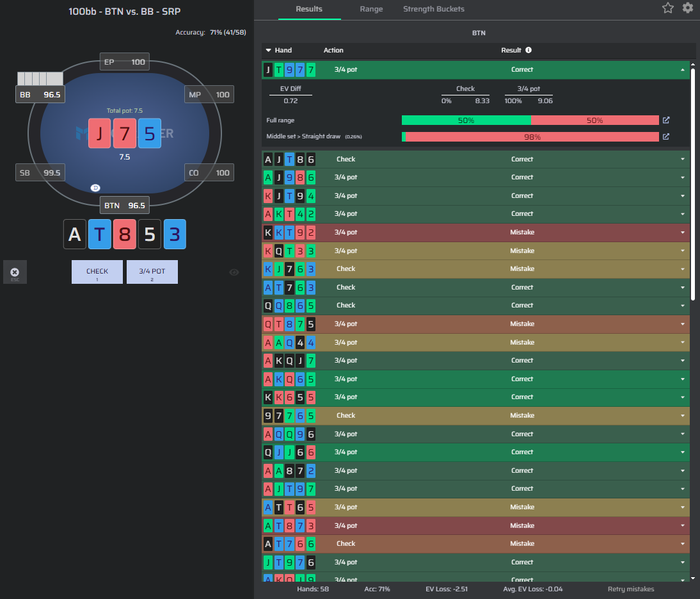Switch to the Results tab
The image size is (700, 599).
(309, 9)
